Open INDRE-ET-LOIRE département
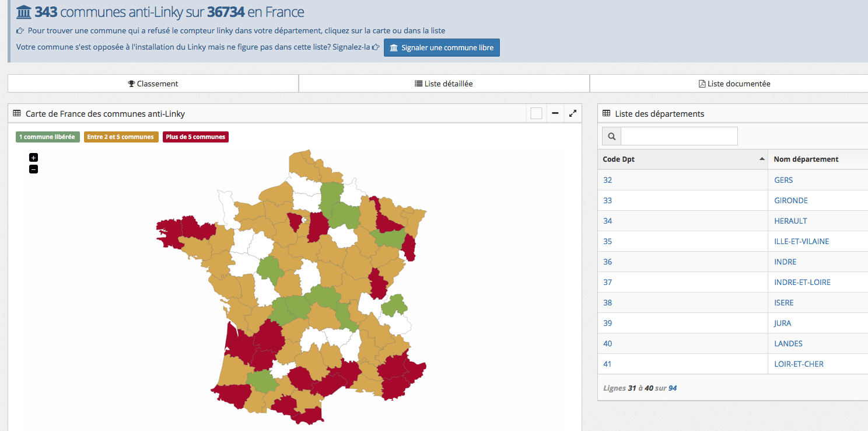Viewport: 868px width, 431px height. click(802, 282)
